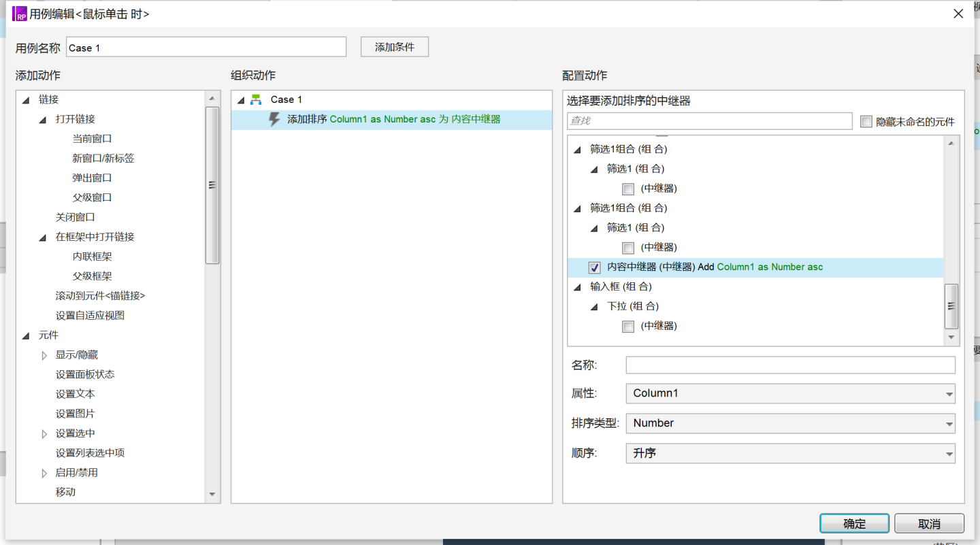Expand the 启用/禁用 actions
Viewport: 980px width, 545px height.
pos(44,474)
